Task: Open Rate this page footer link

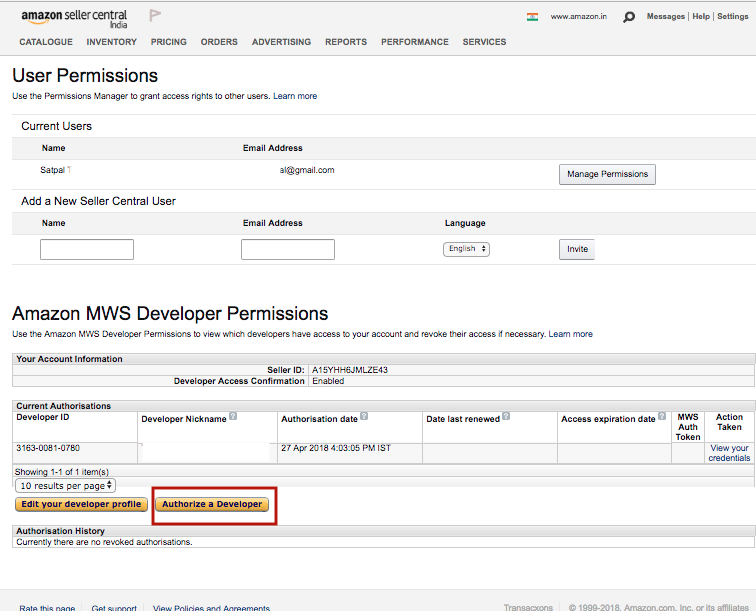Action: pos(47,608)
